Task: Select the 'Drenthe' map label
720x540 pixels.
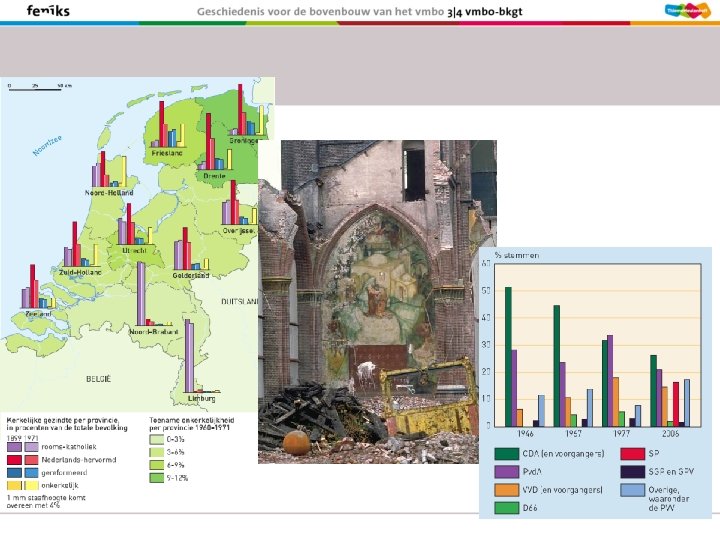Action: [214, 176]
